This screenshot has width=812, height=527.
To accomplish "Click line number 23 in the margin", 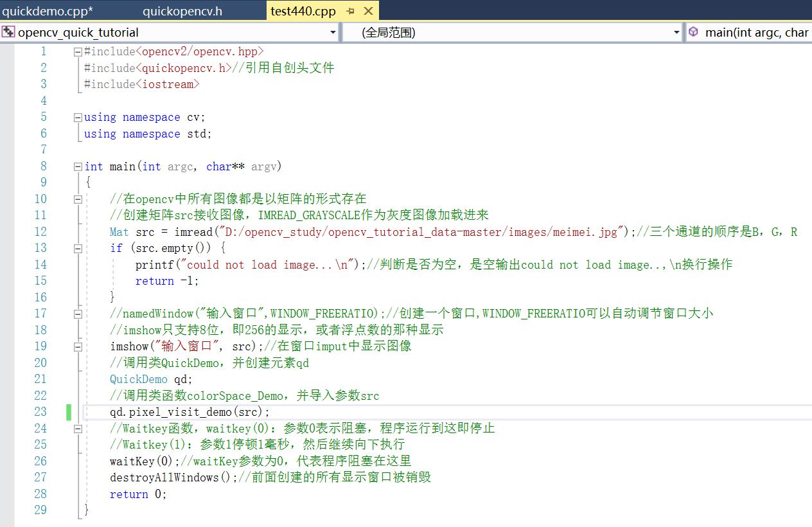I will click(40, 412).
